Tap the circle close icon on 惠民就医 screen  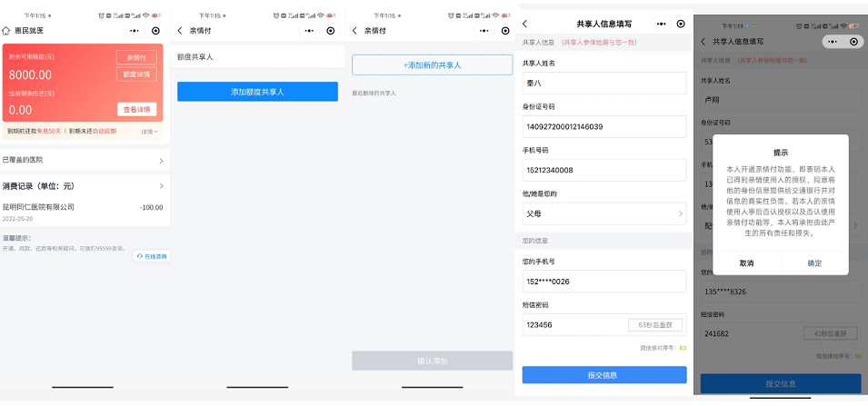tap(156, 30)
